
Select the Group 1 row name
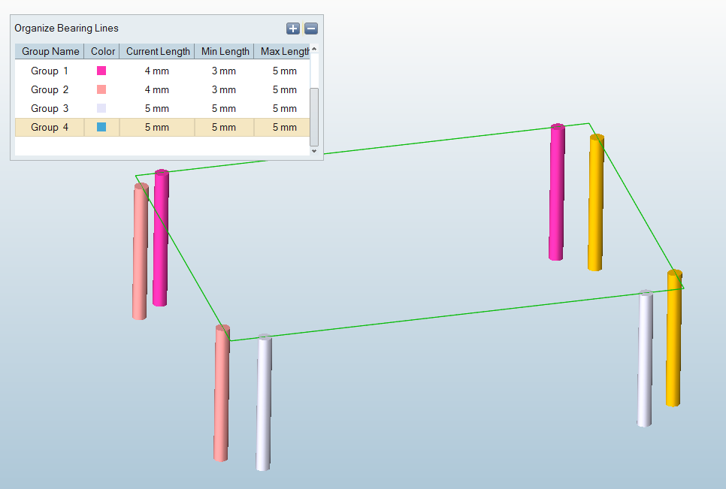click(50, 71)
